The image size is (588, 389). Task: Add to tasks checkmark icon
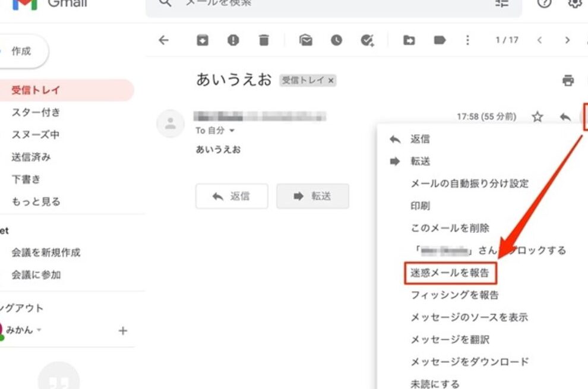click(x=367, y=40)
